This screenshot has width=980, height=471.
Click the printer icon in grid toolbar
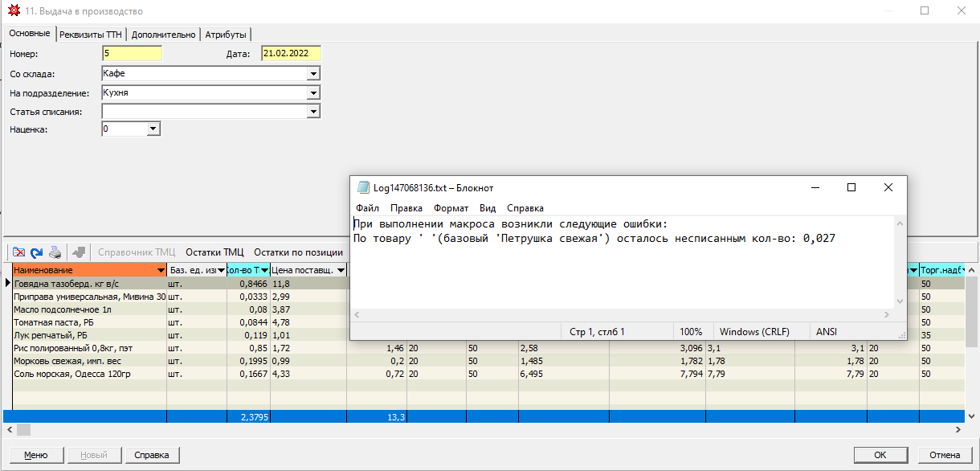coord(54,252)
